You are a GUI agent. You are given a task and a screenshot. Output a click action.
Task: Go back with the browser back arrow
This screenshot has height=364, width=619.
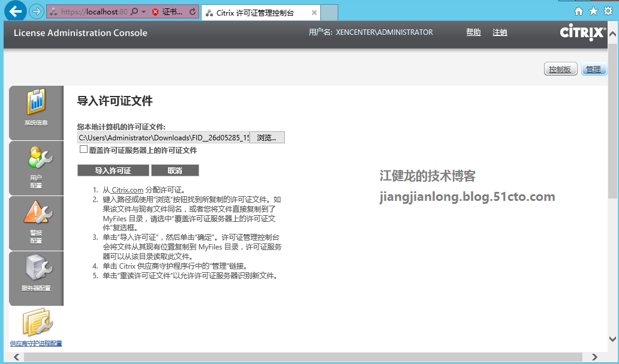tap(16, 11)
